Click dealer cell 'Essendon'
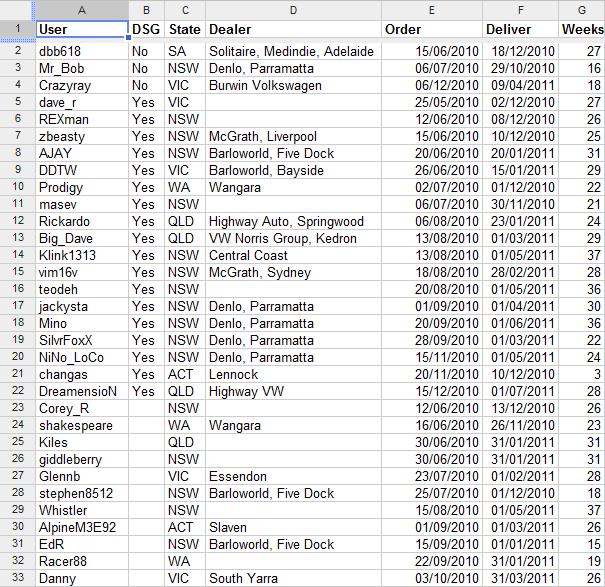Screen dimensions: 605x587 (x=293, y=475)
